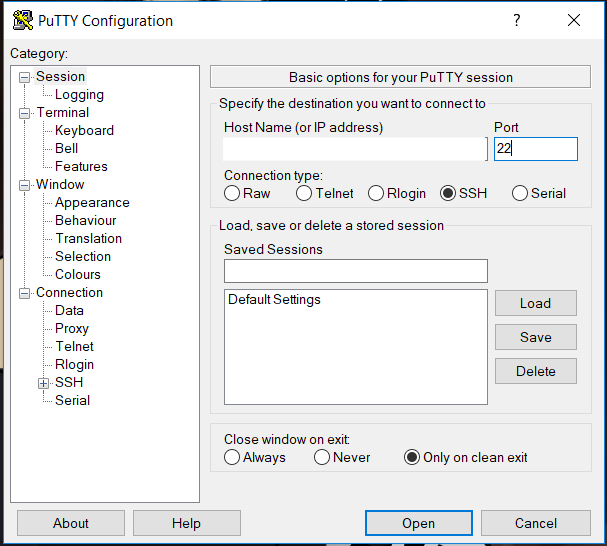Select Default Settings in sessions list

click(274, 299)
